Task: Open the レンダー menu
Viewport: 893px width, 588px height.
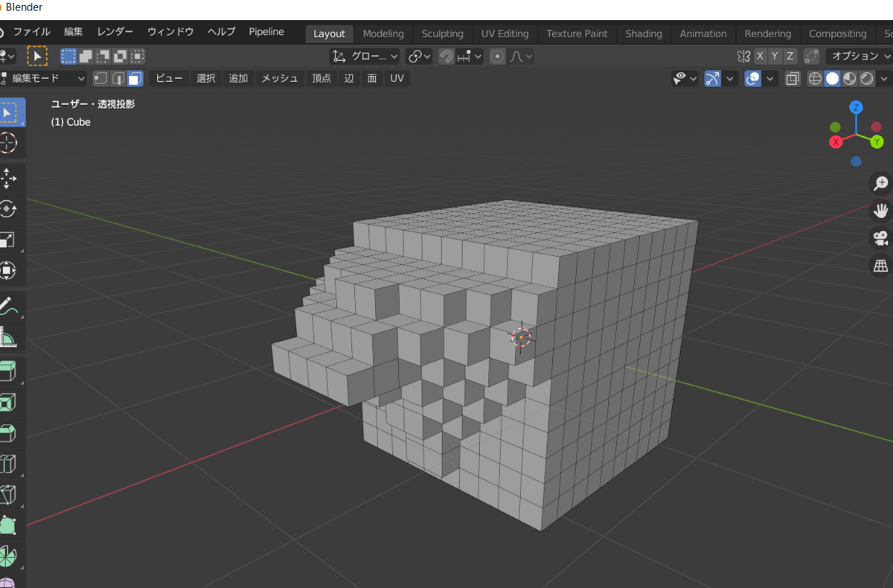Action: [115, 32]
